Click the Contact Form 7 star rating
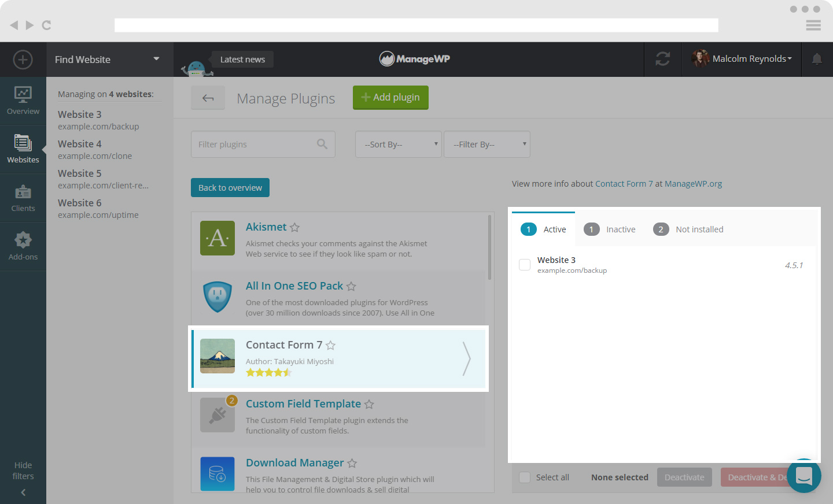Screen dimensions: 833x504 pyautogui.click(x=268, y=373)
